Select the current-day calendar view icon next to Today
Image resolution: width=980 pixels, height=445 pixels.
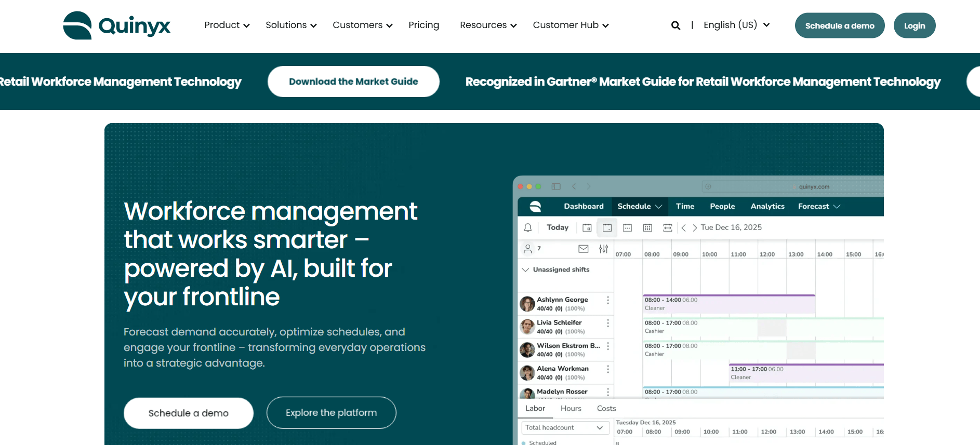tap(587, 227)
